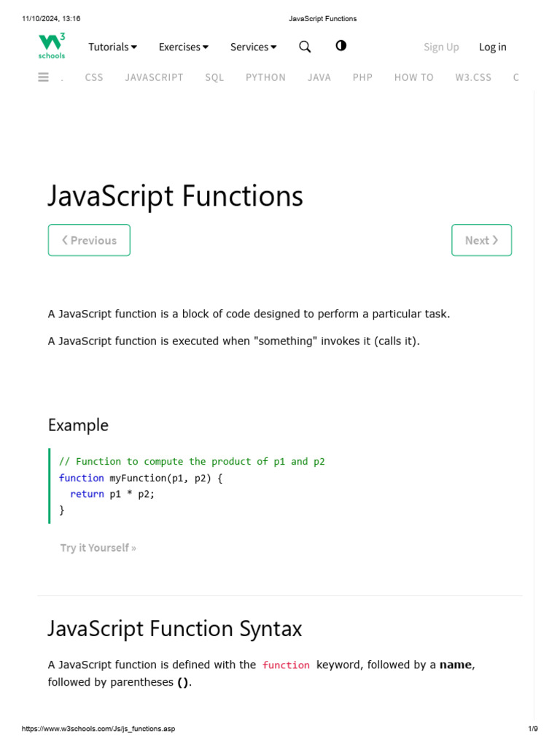
Task: Go to the JAVA tutorial
Action: pos(319,77)
